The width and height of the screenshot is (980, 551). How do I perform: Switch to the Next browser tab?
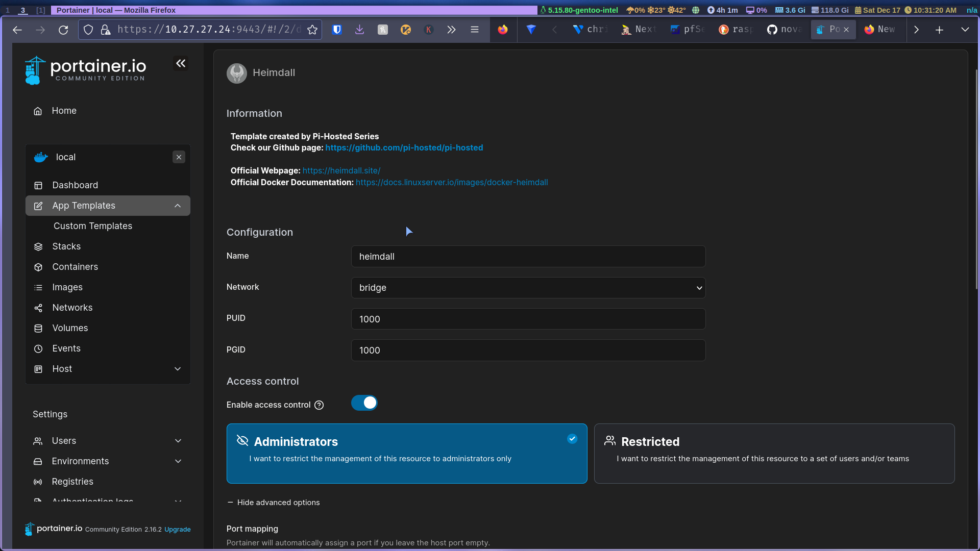click(x=640, y=30)
